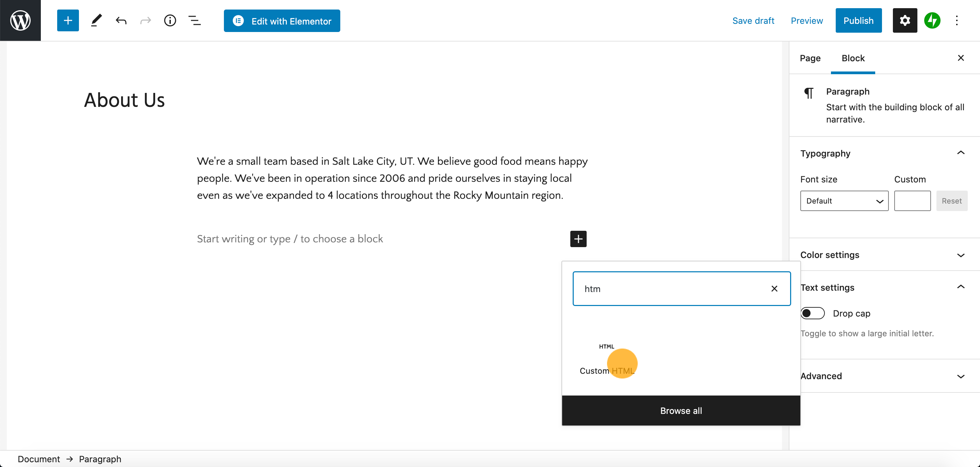Screen dimensions: 980x467
Task: Open the Jetpack lightning icon
Action: [932, 20]
